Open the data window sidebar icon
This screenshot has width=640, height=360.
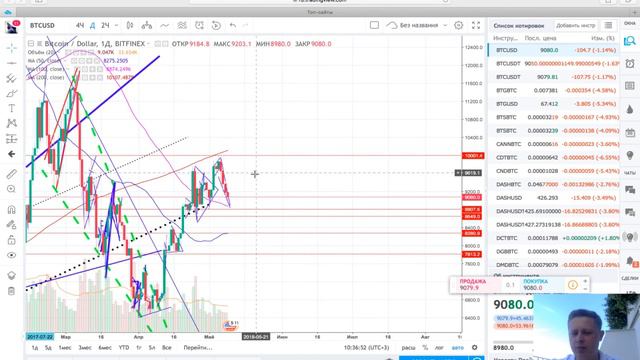630,86
